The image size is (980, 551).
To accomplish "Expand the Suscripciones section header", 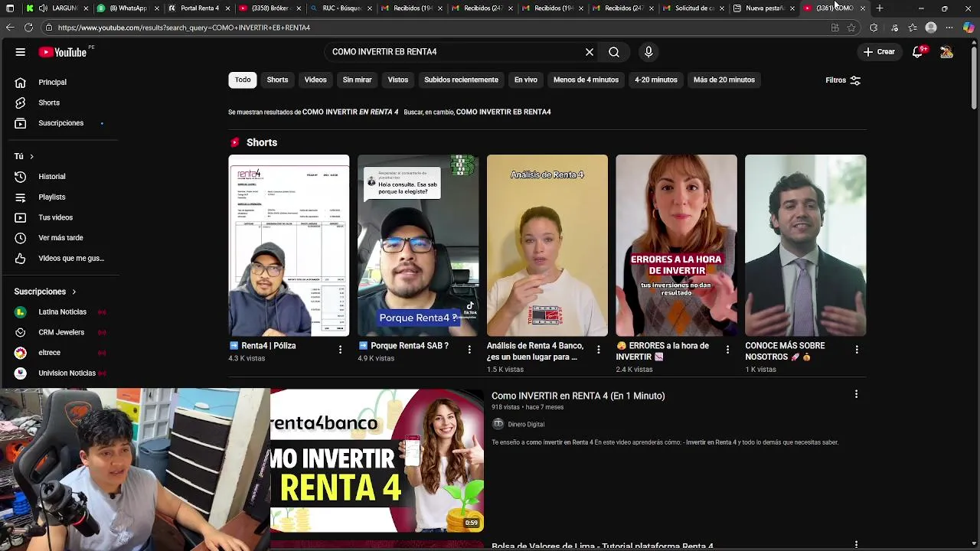I will [x=45, y=292].
